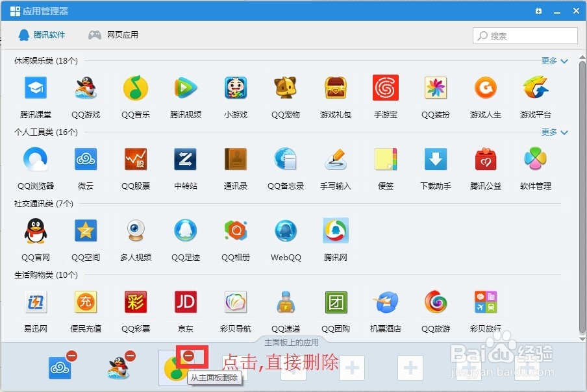Open the 京东 JD icon

[186, 302]
